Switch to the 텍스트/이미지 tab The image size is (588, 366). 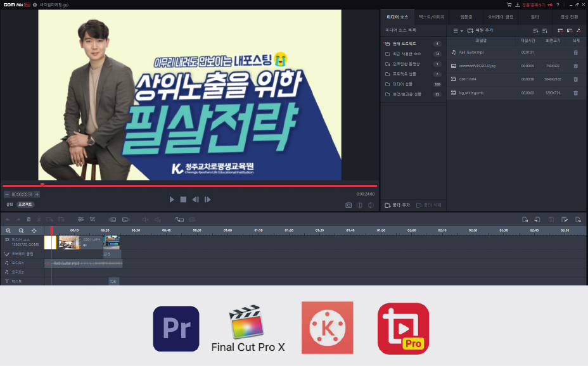coord(431,17)
